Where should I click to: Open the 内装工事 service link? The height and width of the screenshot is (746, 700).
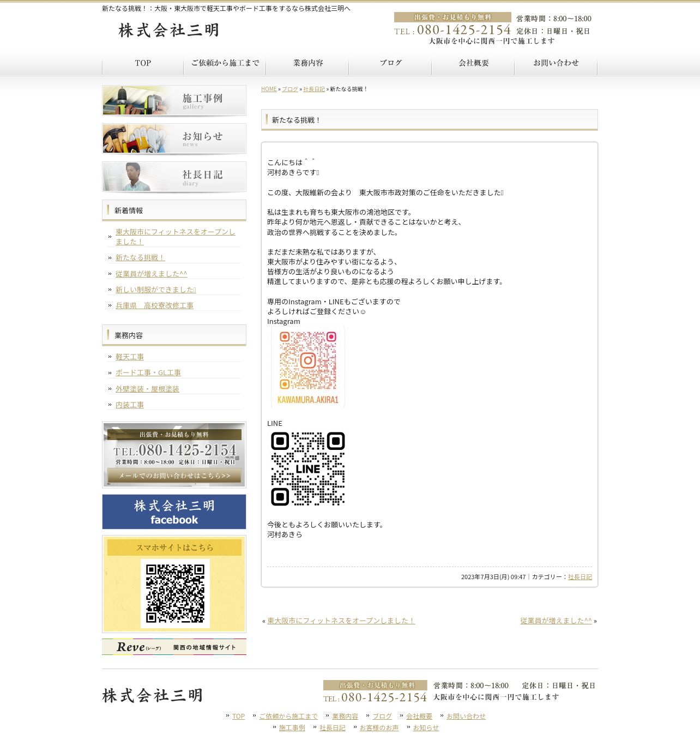(x=130, y=405)
